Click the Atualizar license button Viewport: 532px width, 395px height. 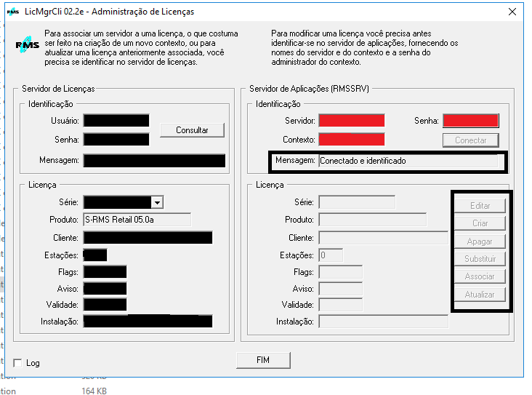[480, 295]
